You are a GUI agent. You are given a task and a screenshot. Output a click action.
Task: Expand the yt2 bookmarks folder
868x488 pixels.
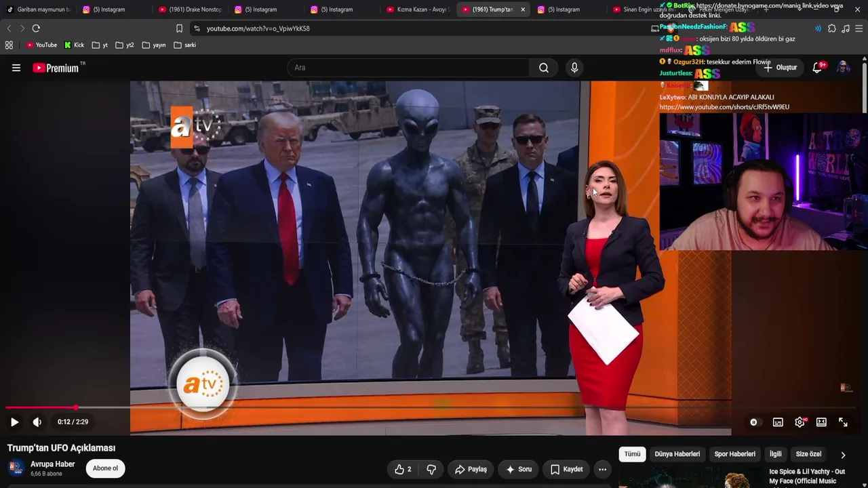124,45
